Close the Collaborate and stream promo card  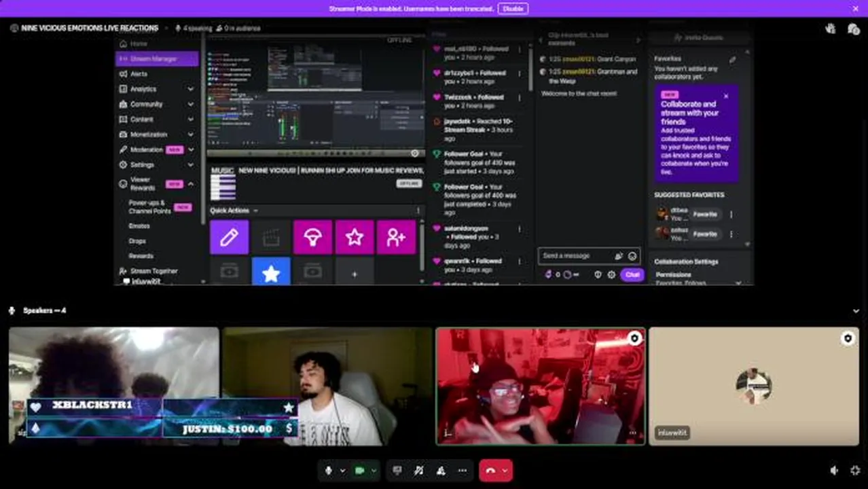[726, 96]
